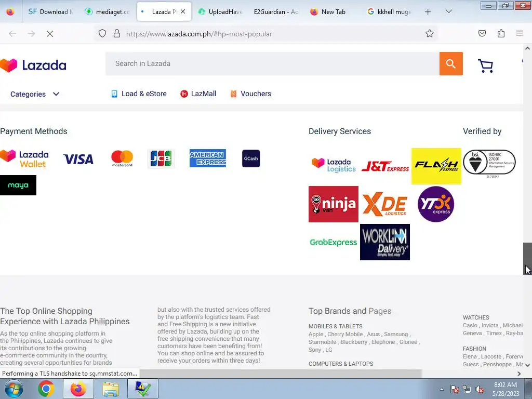Viewport: 532px width, 399px height.
Task: Click the site security padlock icon
Action: (x=117, y=33)
